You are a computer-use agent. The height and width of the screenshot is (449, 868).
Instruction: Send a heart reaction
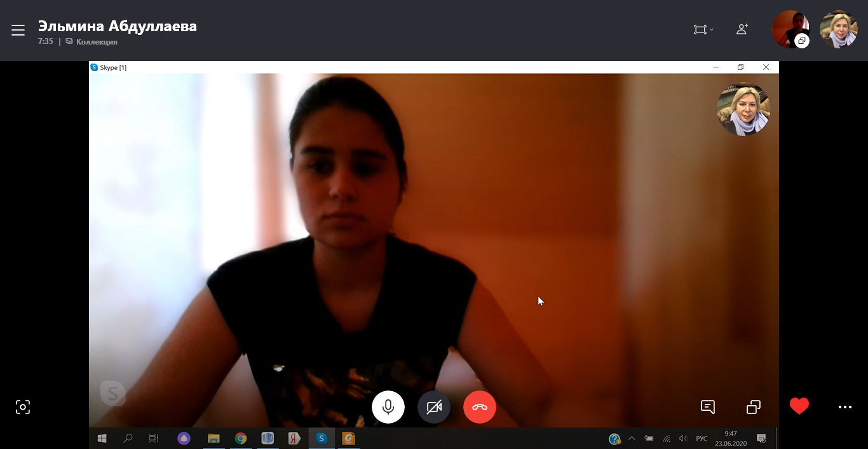click(x=799, y=406)
